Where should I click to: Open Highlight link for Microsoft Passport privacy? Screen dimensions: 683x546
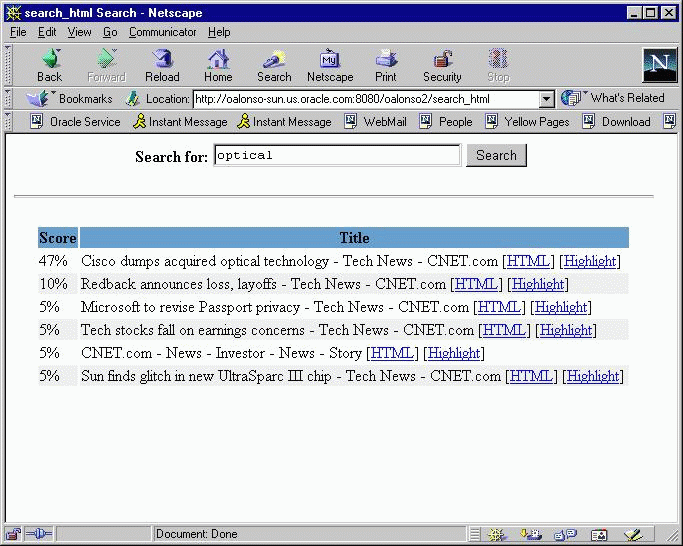pyautogui.click(x=561, y=307)
